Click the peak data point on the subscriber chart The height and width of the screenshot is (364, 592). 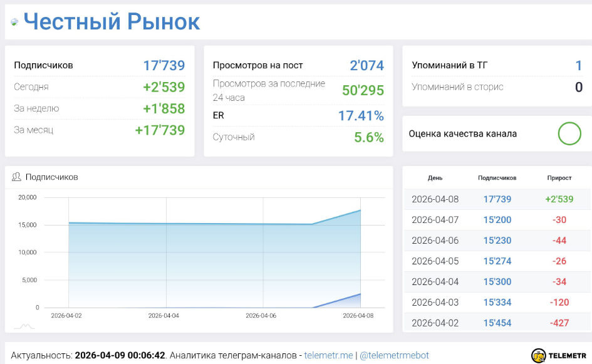360,210
